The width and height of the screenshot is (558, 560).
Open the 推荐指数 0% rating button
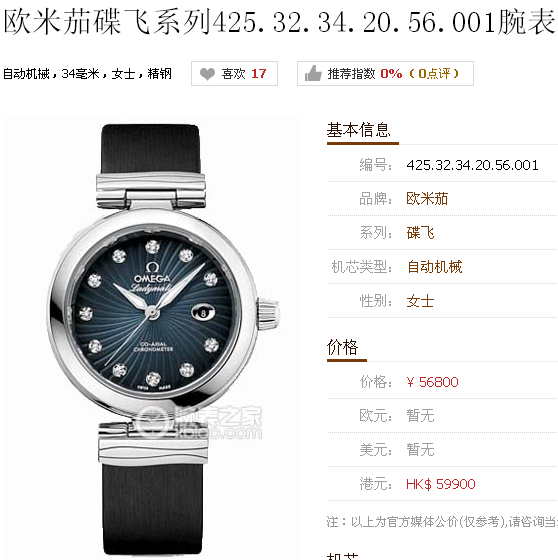tap(385, 74)
